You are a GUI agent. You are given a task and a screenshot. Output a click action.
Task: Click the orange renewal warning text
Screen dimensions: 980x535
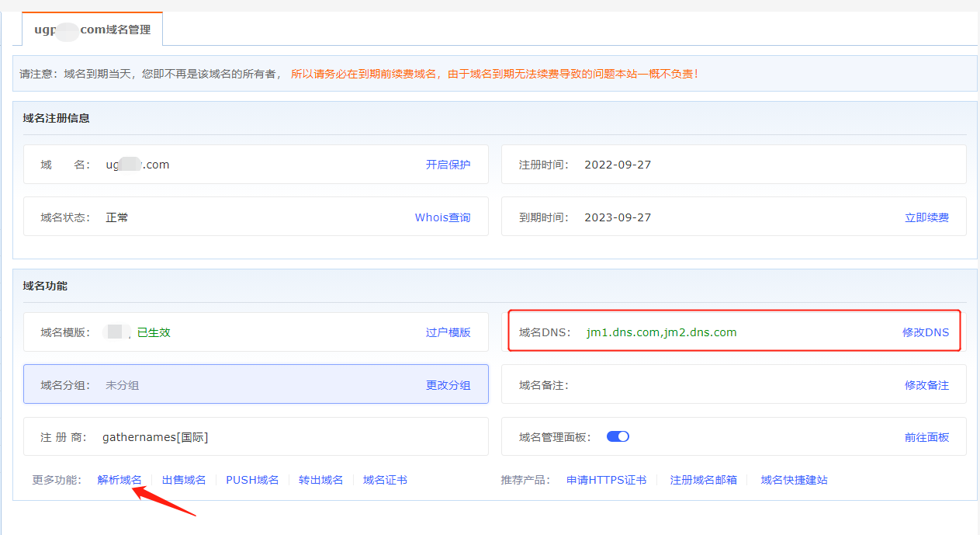(x=495, y=74)
